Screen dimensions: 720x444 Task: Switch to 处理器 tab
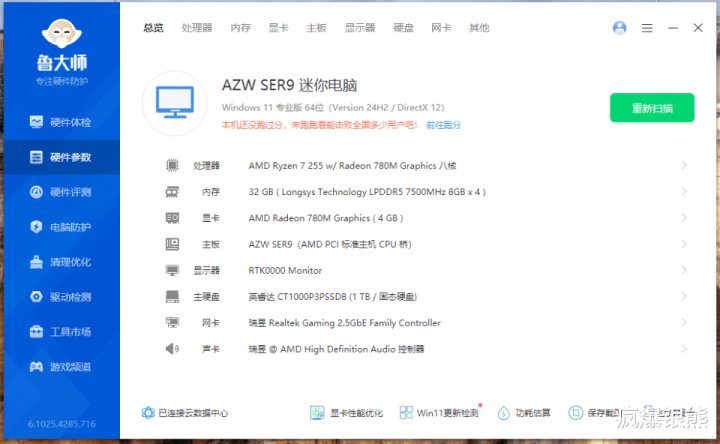click(x=197, y=28)
